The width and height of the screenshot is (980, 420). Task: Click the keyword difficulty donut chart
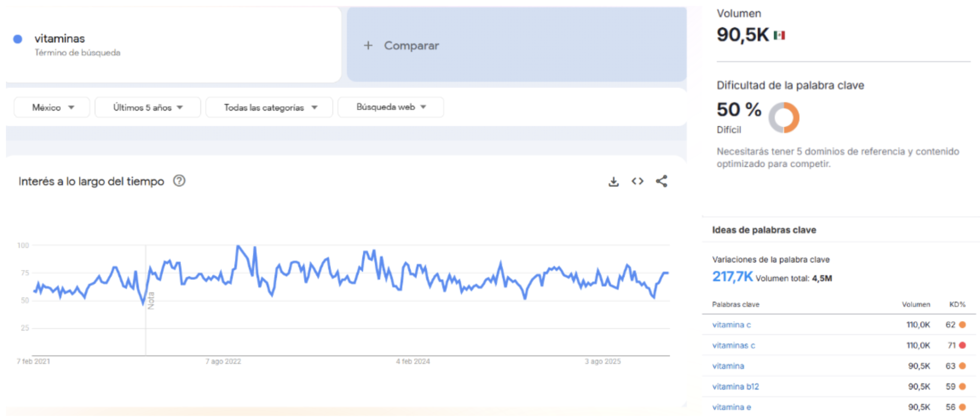coord(784,117)
